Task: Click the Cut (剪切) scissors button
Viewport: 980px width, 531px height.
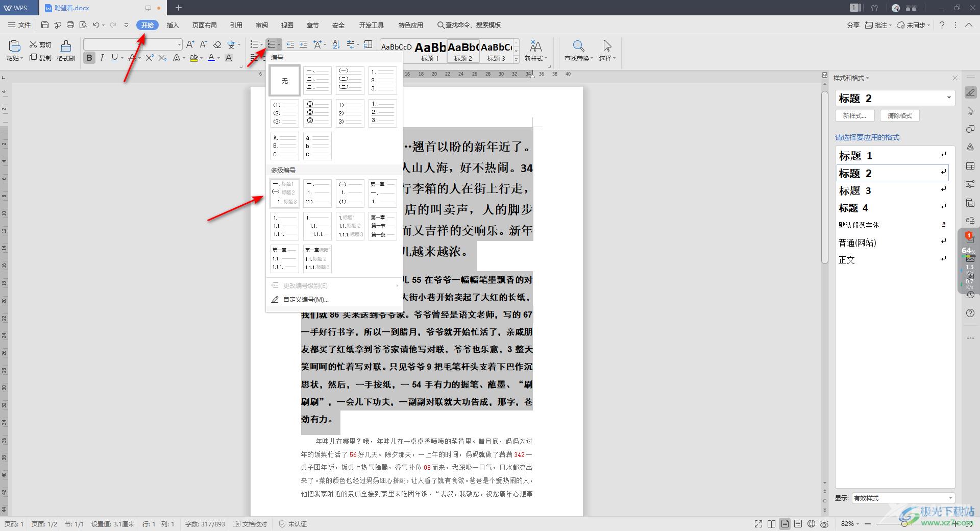Action: 40,44
